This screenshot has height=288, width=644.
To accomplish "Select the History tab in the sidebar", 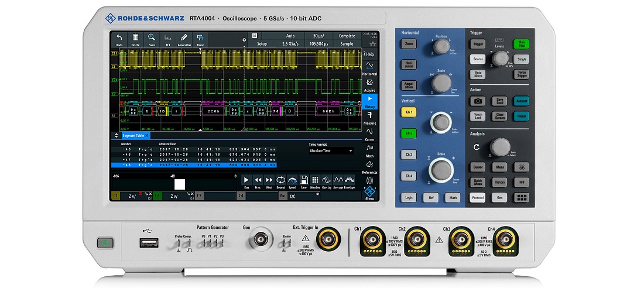I will click(369, 102).
